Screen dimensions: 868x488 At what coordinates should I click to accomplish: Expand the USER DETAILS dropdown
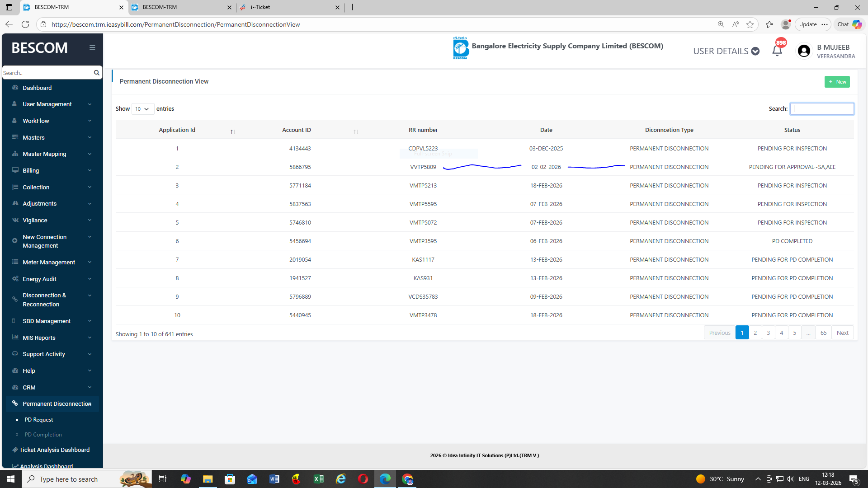tap(726, 51)
